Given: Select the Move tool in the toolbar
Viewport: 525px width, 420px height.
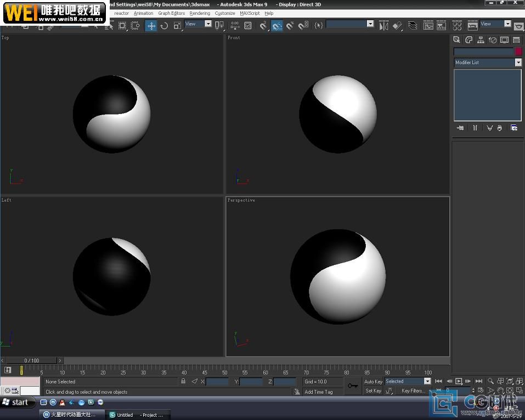Looking at the screenshot, I should (151, 26).
